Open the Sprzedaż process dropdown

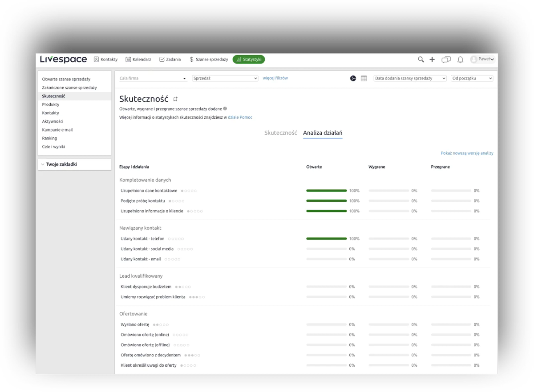pyautogui.click(x=225, y=78)
